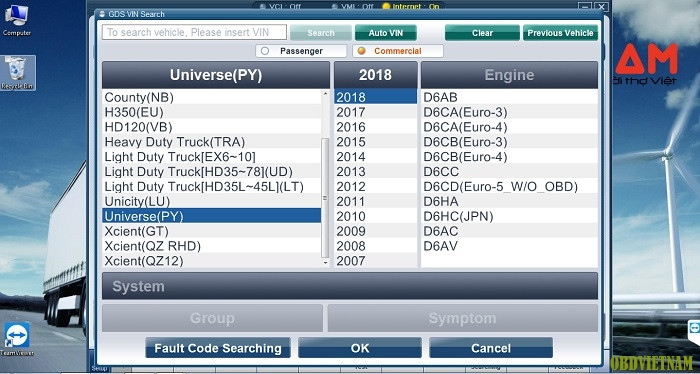Open the Symptom section bar
700x374 pixels.
462,318
